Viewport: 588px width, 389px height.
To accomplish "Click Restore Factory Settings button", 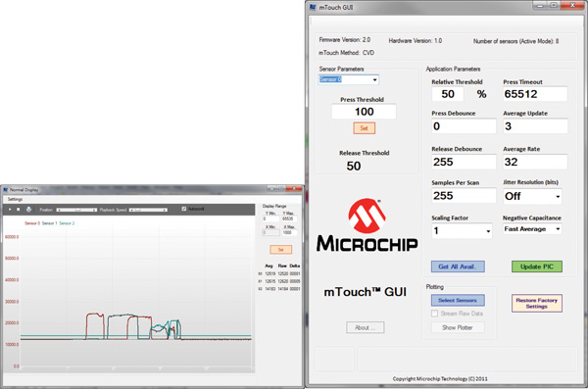I will pyautogui.click(x=537, y=303).
